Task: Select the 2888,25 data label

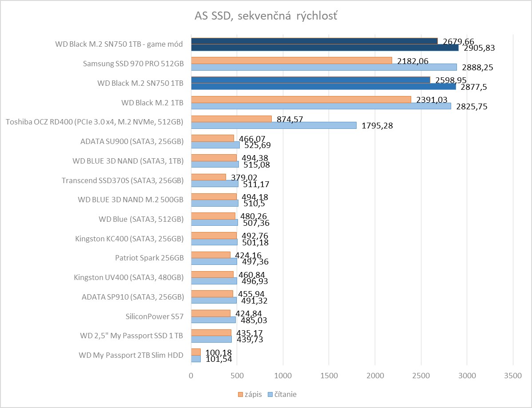Action: [477, 68]
